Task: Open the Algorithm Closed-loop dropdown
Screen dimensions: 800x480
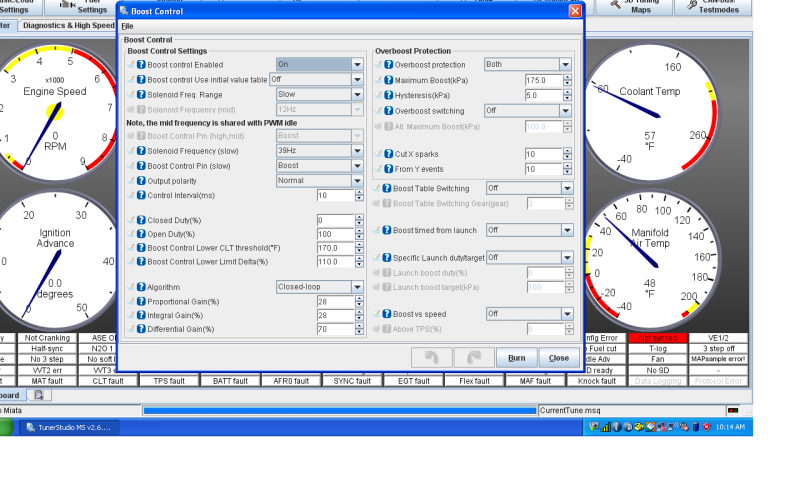Action: coord(357,286)
